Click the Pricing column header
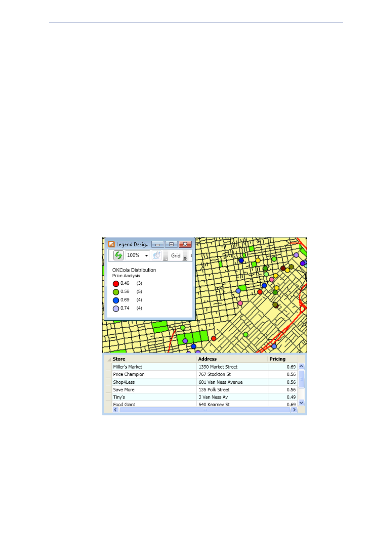Screen dimensions: 392x539 coord(283,359)
